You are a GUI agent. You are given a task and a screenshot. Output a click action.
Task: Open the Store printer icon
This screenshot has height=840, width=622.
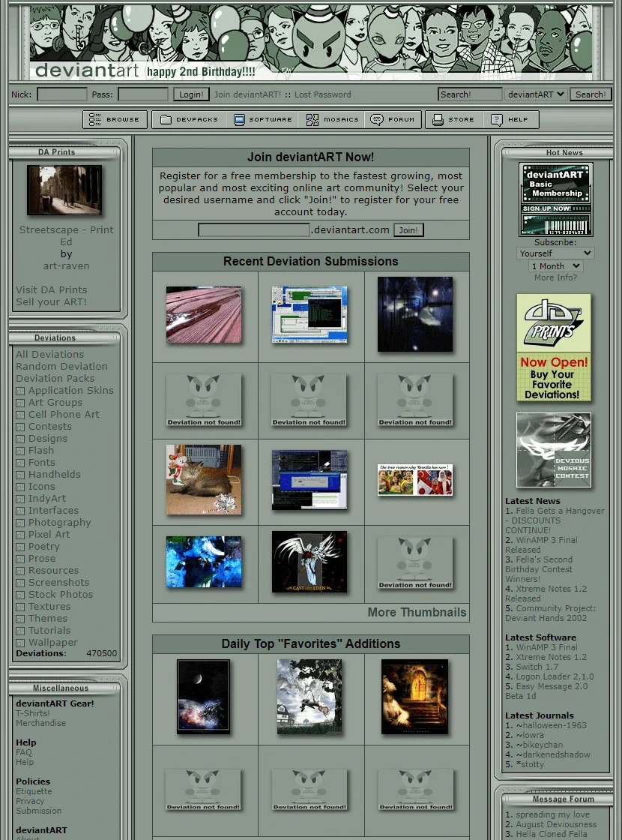pos(438,119)
